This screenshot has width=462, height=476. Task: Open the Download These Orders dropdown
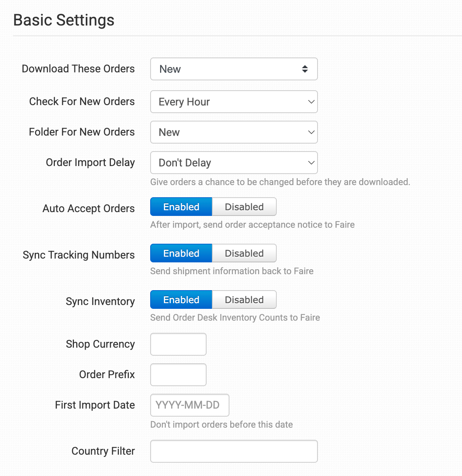click(x=234, y=69)
